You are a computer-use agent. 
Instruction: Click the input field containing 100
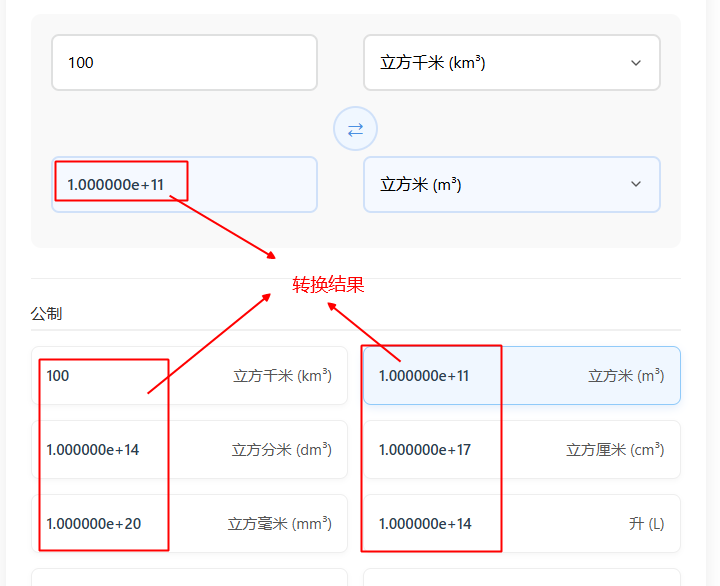pyautogui.click(x=185, y=62)
